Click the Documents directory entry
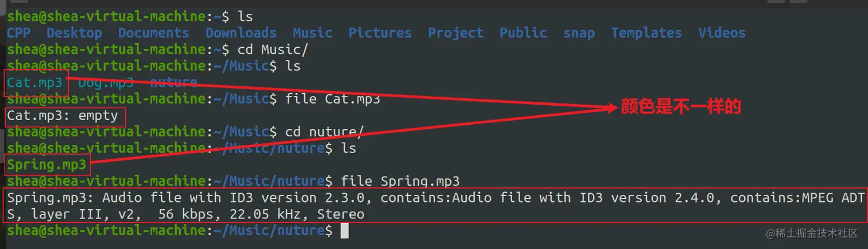 pos(153,33)
